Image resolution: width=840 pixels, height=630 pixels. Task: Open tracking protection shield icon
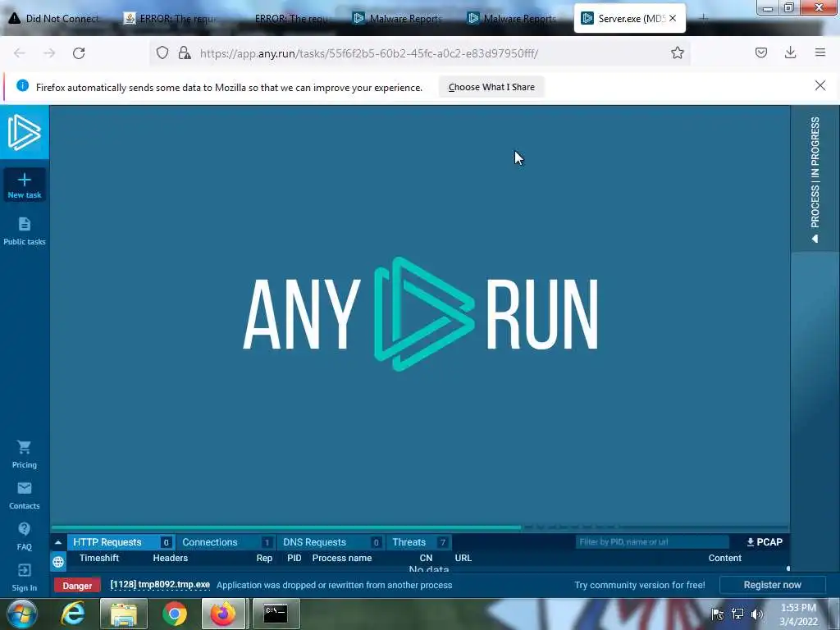162,52
